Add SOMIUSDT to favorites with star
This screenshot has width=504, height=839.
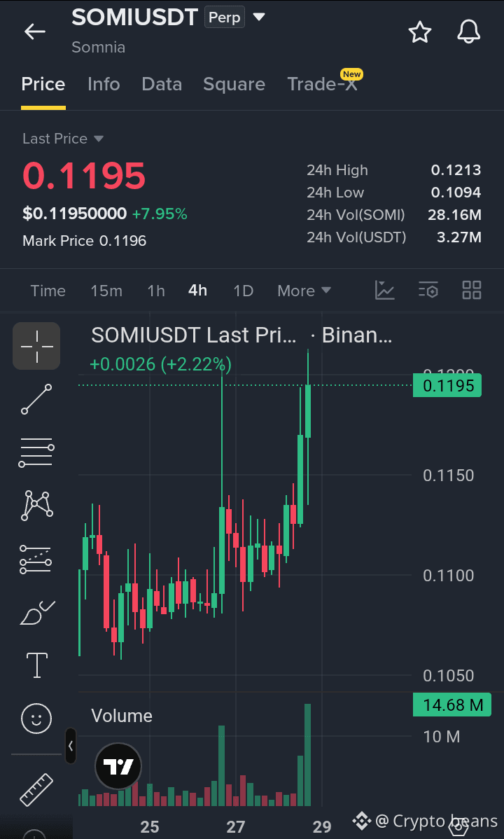[x=420, y=32]
